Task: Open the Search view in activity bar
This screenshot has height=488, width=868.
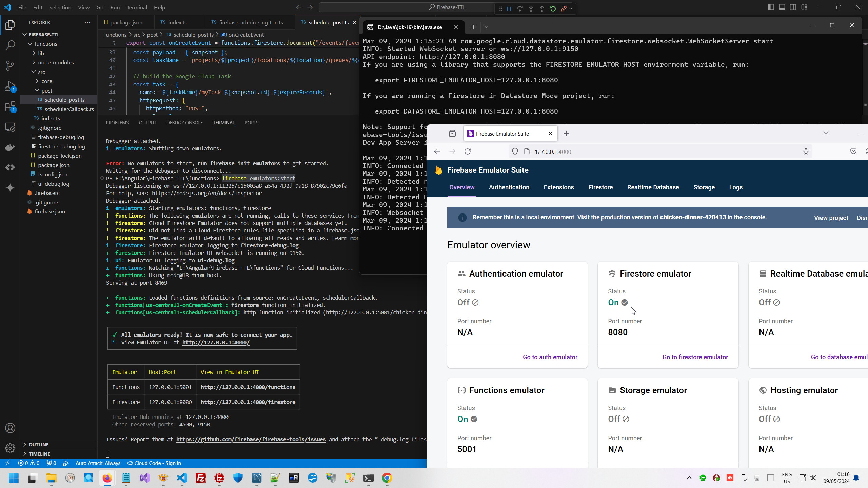Action: pos(10,45)
